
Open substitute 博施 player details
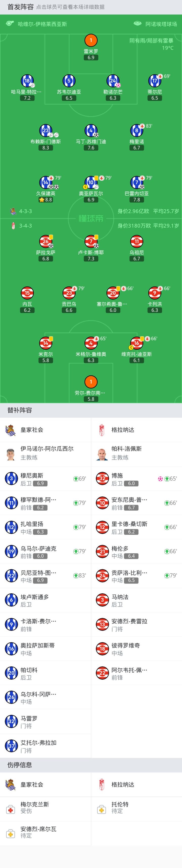pos(136,478)
